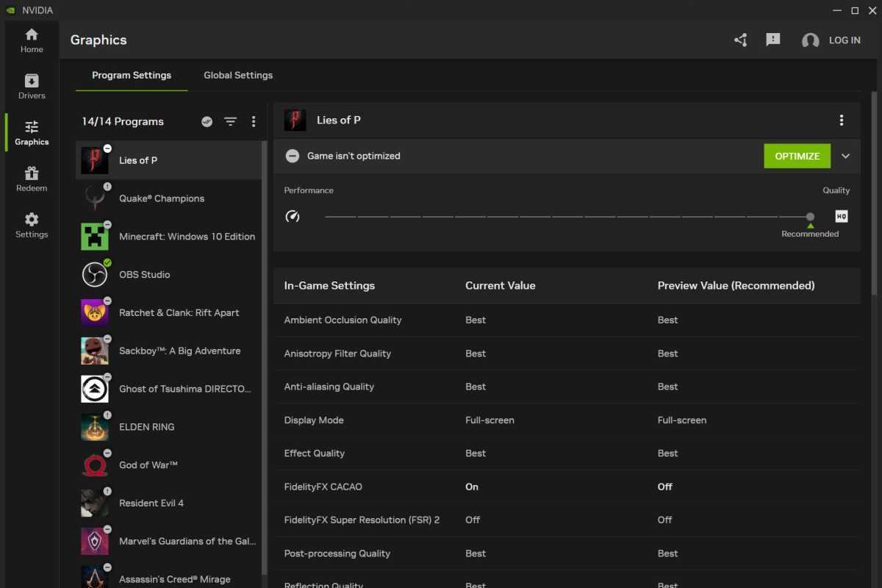Open the feedback icon next to share
The height and width of the screenshot is (588, 882).
point(772,40)
